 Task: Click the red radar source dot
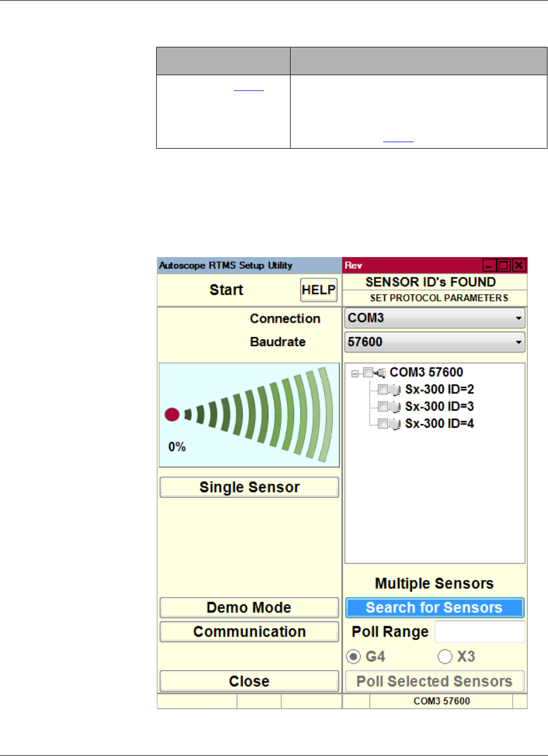point(172,414)
